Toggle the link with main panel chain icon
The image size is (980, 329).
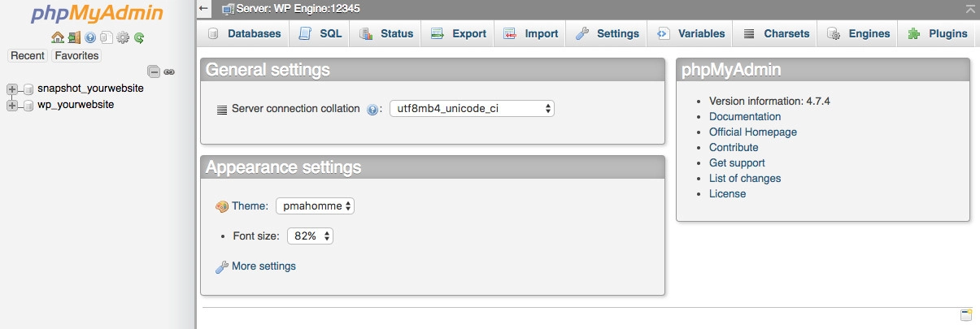click(169, 71)
